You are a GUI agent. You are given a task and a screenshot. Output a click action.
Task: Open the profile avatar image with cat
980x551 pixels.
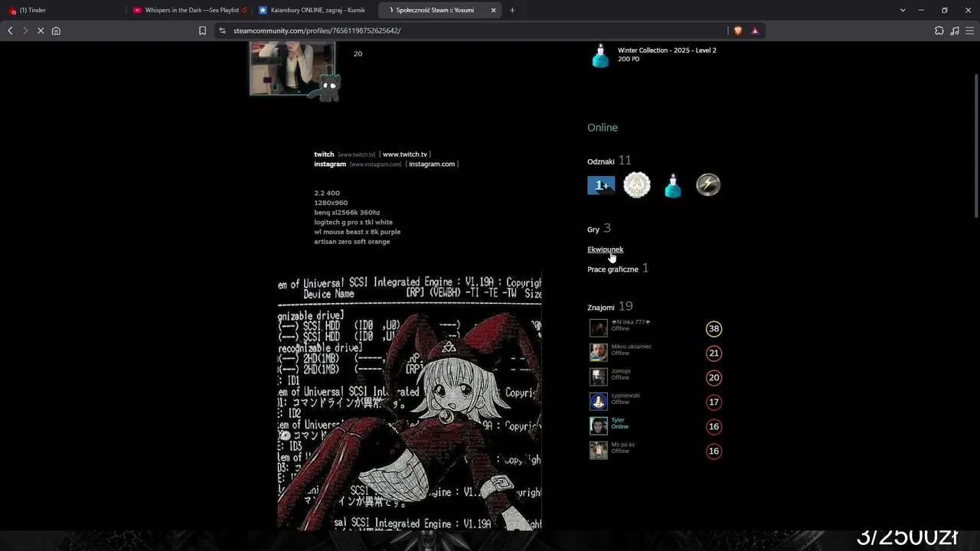pyautogui.click(x=292, y=69)
